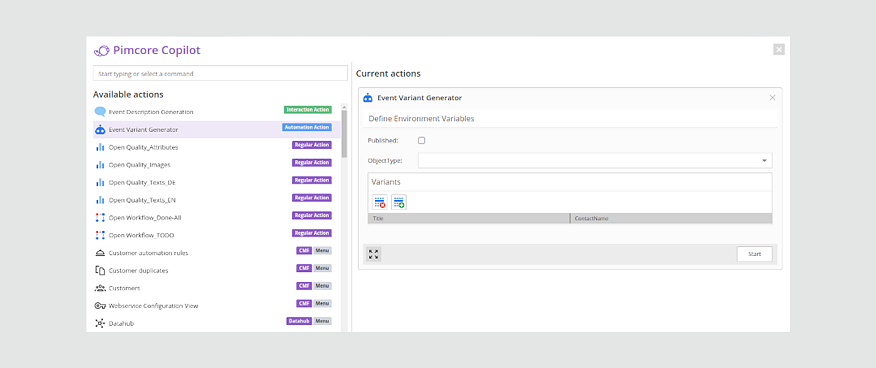Open the ObjectType dropdown arrow

(x=764, y=161)
